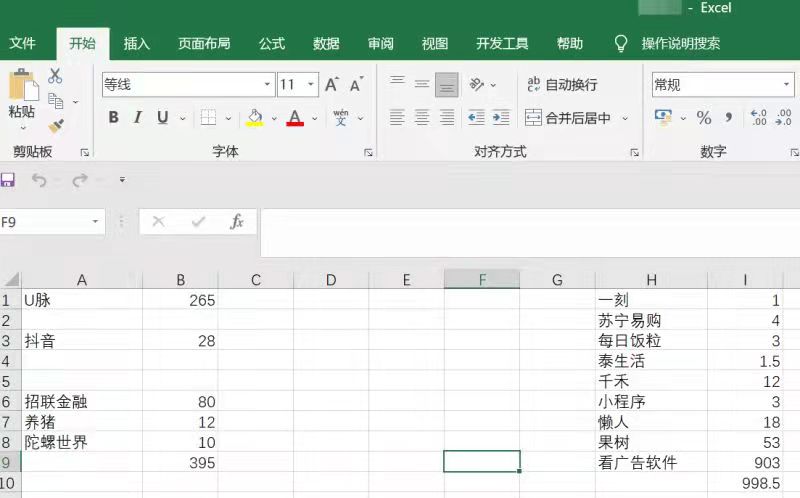Click 合并后居中 merge and center
800x498 pixels.
coord(567,118)
